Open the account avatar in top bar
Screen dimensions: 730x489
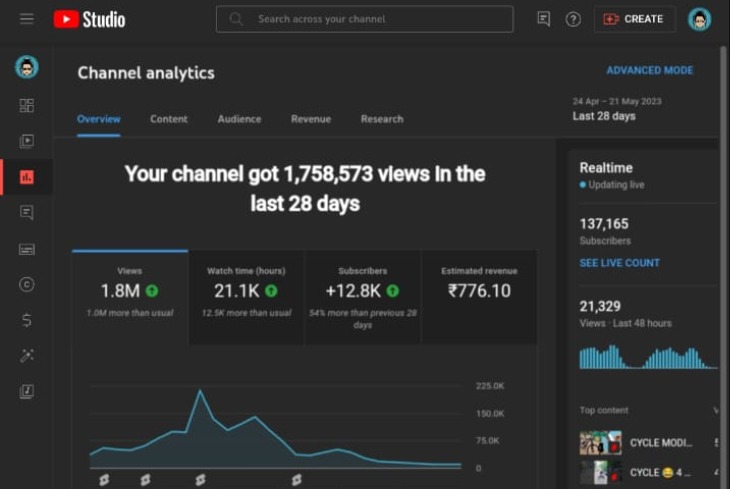click(x=699, y=19)
